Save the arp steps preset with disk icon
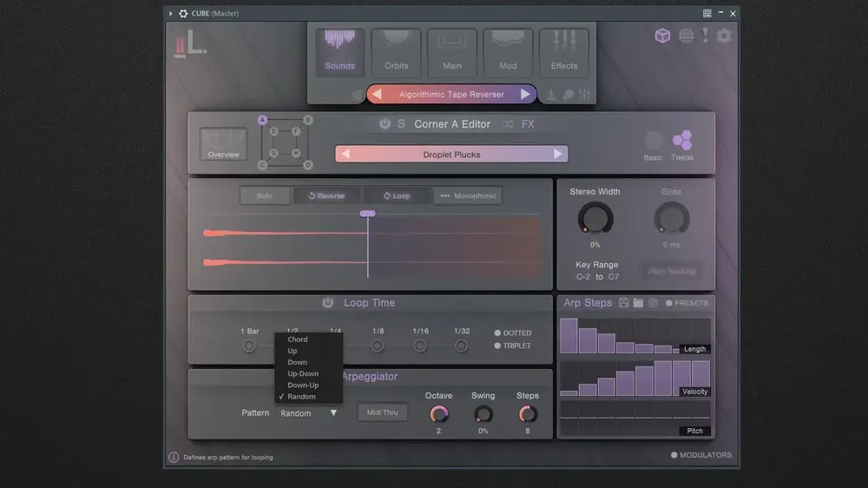Screen dimensions: 868x488 623,302
